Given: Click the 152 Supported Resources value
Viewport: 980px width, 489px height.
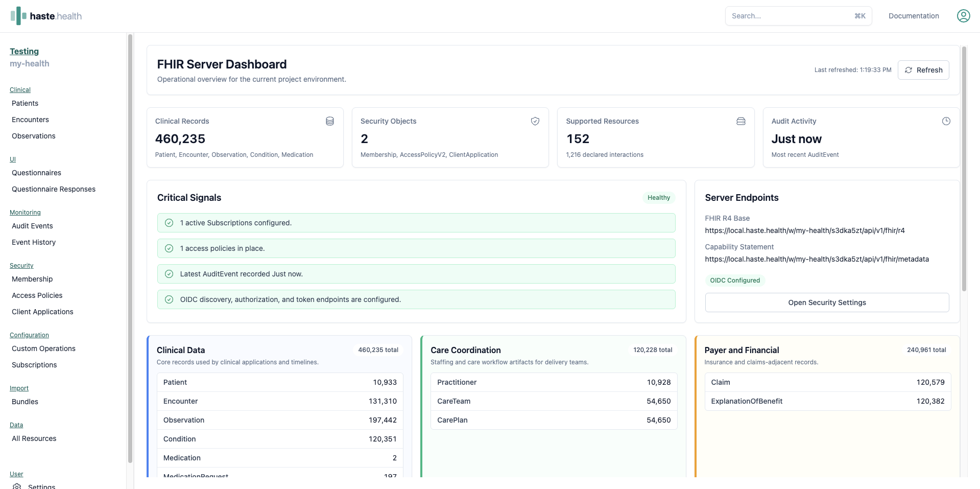Looking at the screenshot, I should coord(578,139).
